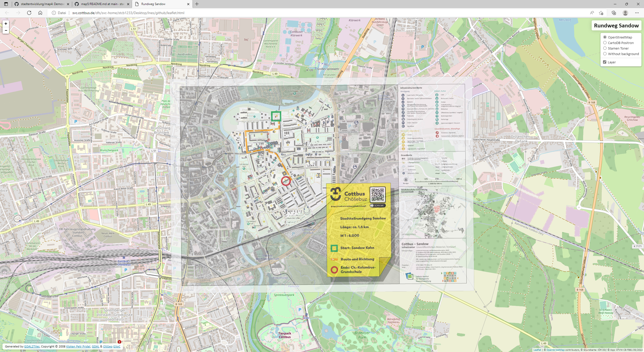644x352 pixels.
Task: Close the Rundweg Sandow tab
Action: pos(188,4)
